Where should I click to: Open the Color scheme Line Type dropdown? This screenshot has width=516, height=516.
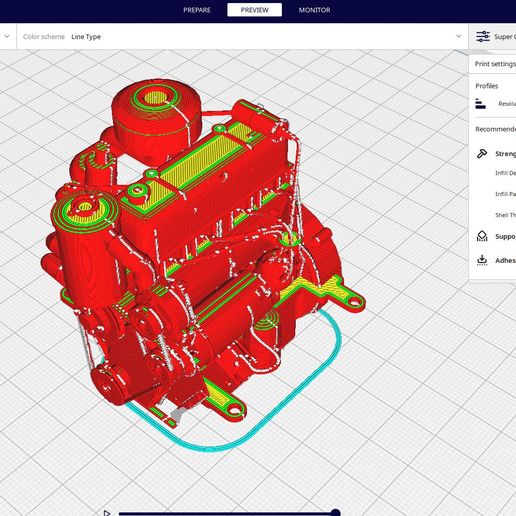[x=242, y=36]
